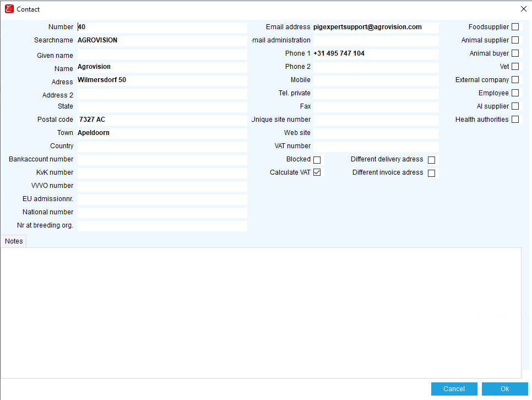Tick the Foodsupplier checkbox
This screenshot has height=400, width=532.
coord(515,27)
